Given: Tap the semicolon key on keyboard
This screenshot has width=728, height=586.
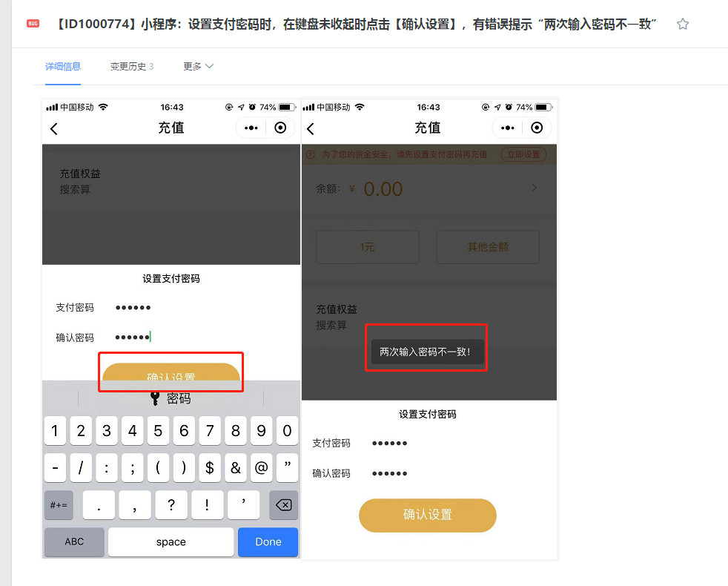Looking at the screenshot, I should [132, 467].
